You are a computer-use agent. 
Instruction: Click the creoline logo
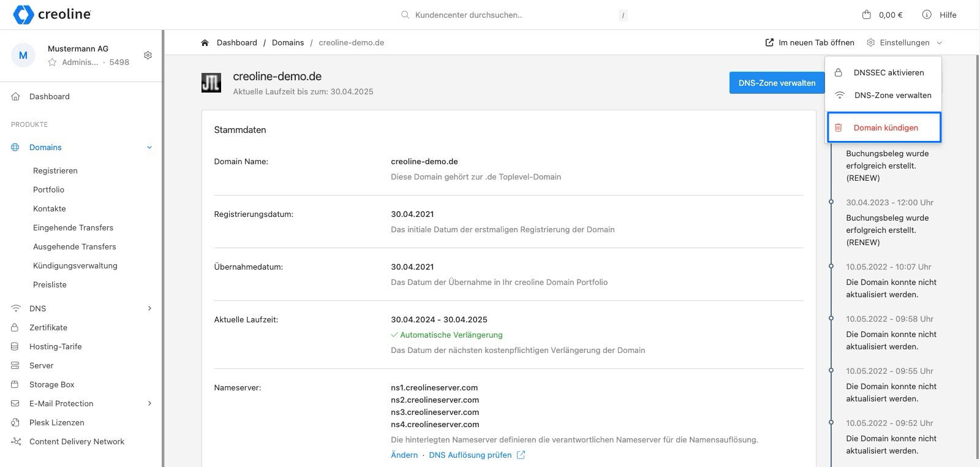pyautogui.click(x=52, y=15)
